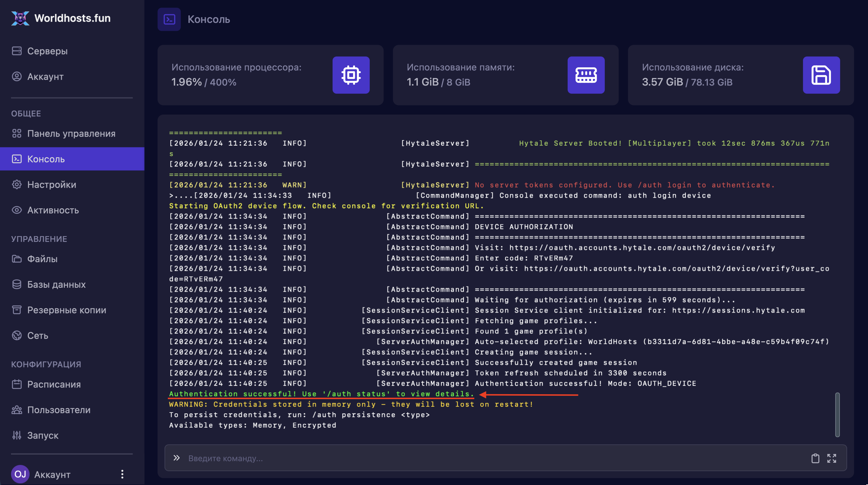Focus the Введите команду input field
The width and height of the screenshot is (868, 485).
point(472,458)
